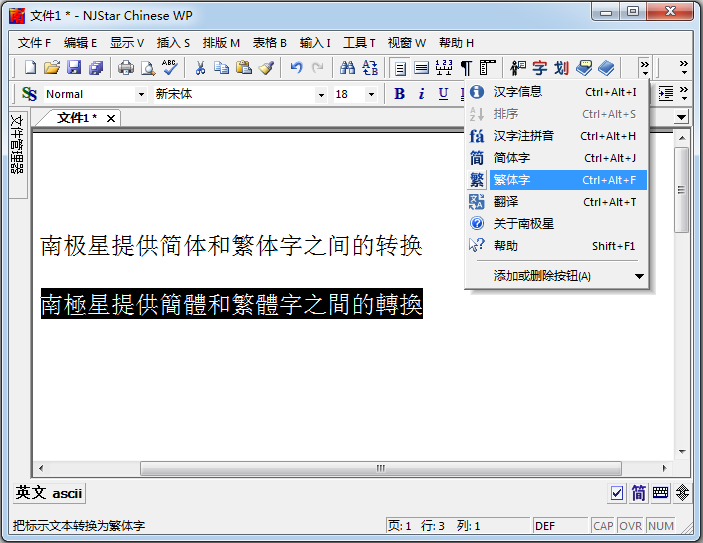This screenshot has height=543, width=703.
Task: Click the 划 stroke lookup icon
Action: (561, 68)
